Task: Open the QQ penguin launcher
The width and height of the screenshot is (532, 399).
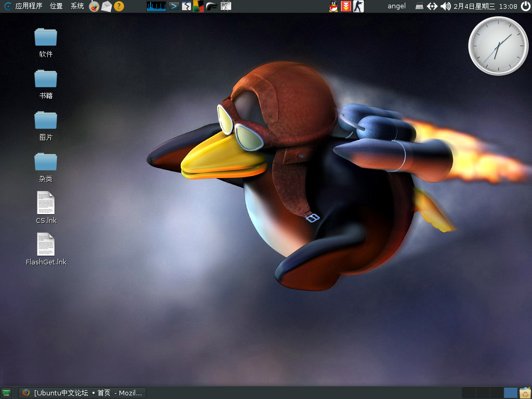Action: click(334, 6)
